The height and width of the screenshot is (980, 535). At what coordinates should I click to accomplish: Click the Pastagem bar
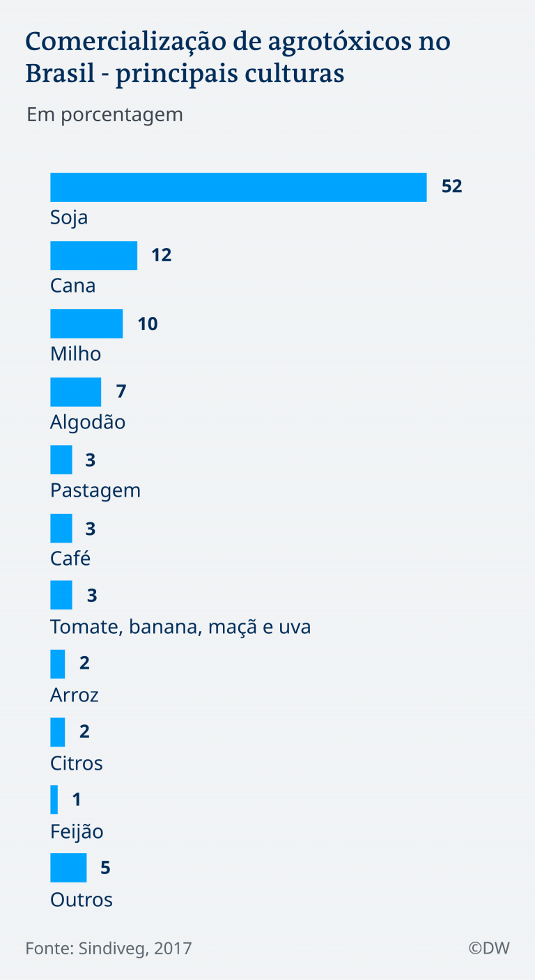click(x=61, y=460)
